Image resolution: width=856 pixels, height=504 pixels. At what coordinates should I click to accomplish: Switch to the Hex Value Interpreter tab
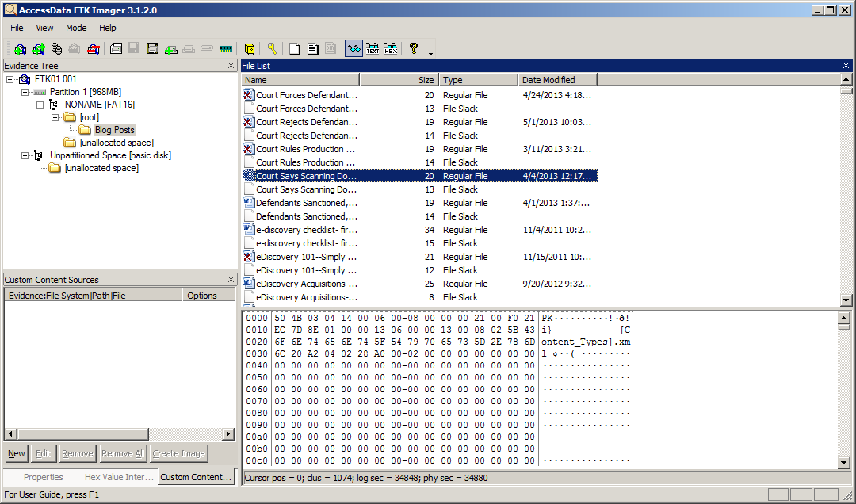coord(120,477)
